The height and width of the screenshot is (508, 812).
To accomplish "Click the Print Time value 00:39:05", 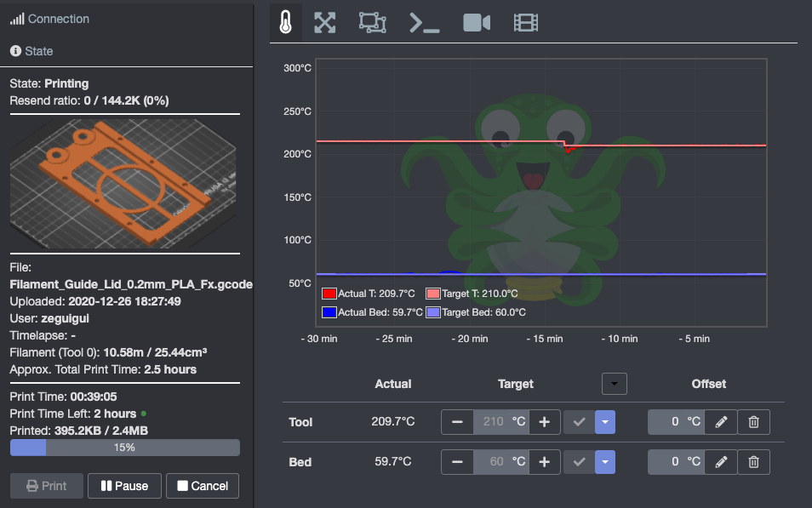I will click(x=94, y=397).
